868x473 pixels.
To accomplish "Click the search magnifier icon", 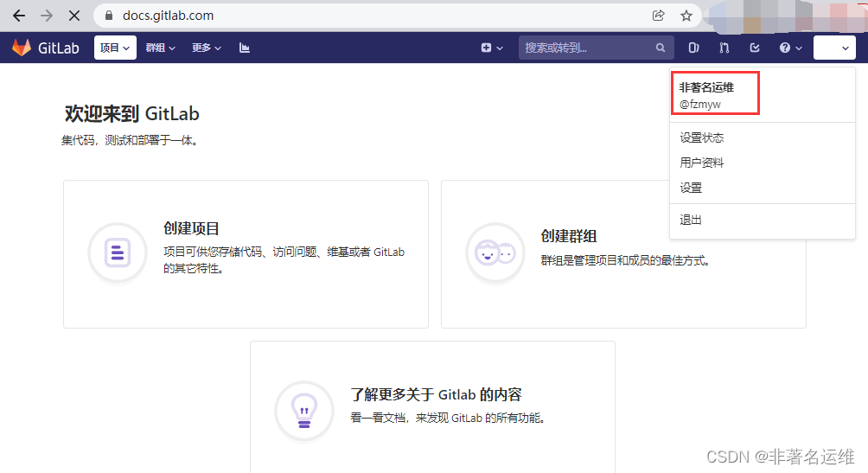I will click(x=661, y=48).
